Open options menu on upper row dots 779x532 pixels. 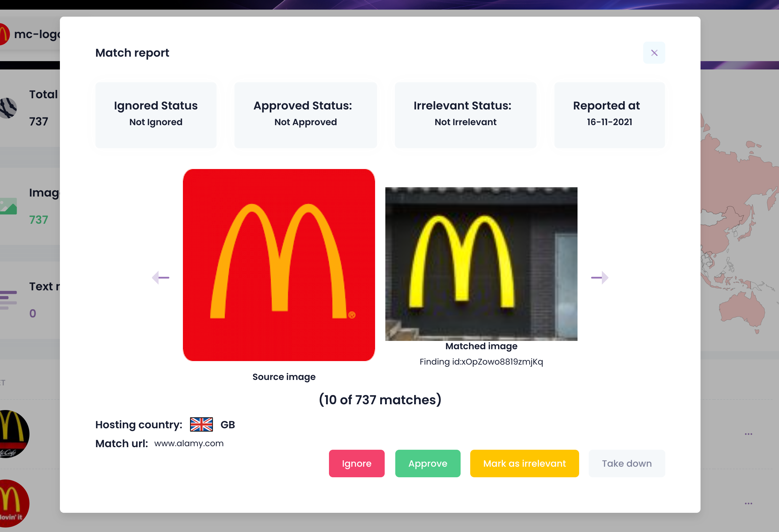748,434
